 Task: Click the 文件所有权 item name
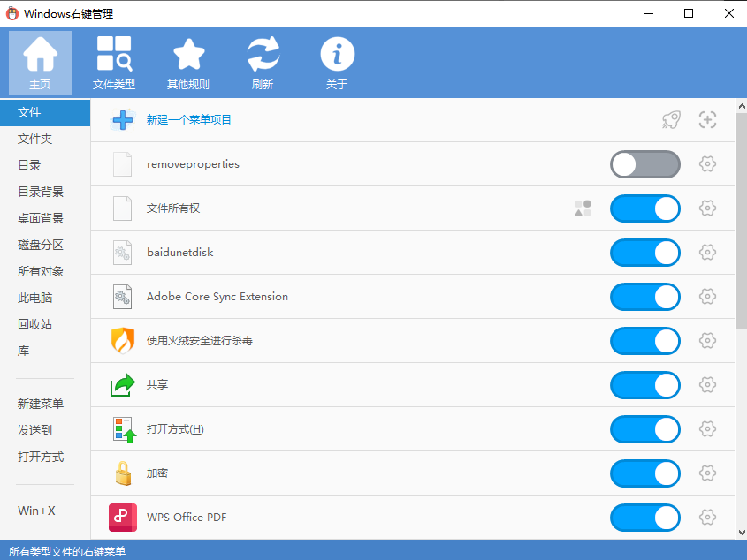pyautogui.click(x=173, y=208)
